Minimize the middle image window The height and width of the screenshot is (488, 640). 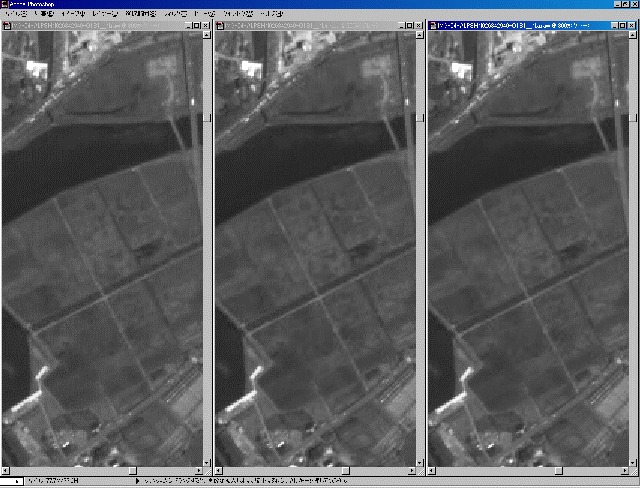(x=402, y=26)
